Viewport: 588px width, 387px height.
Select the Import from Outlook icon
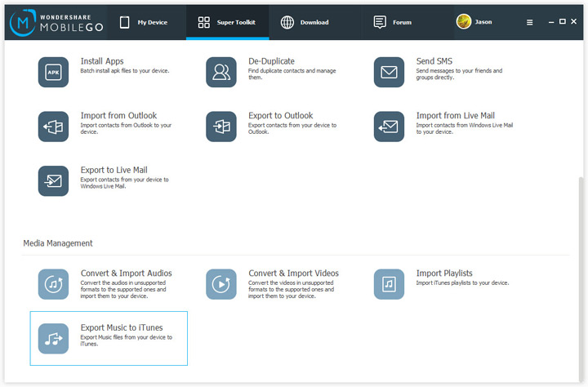click(x=53, y=127)
